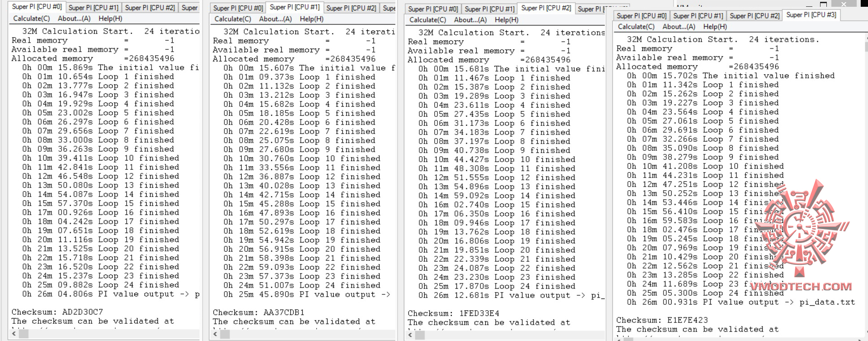Click the Loop 24 line showing 25m 09.882s
868x341 pixels.
coord(100,285)
